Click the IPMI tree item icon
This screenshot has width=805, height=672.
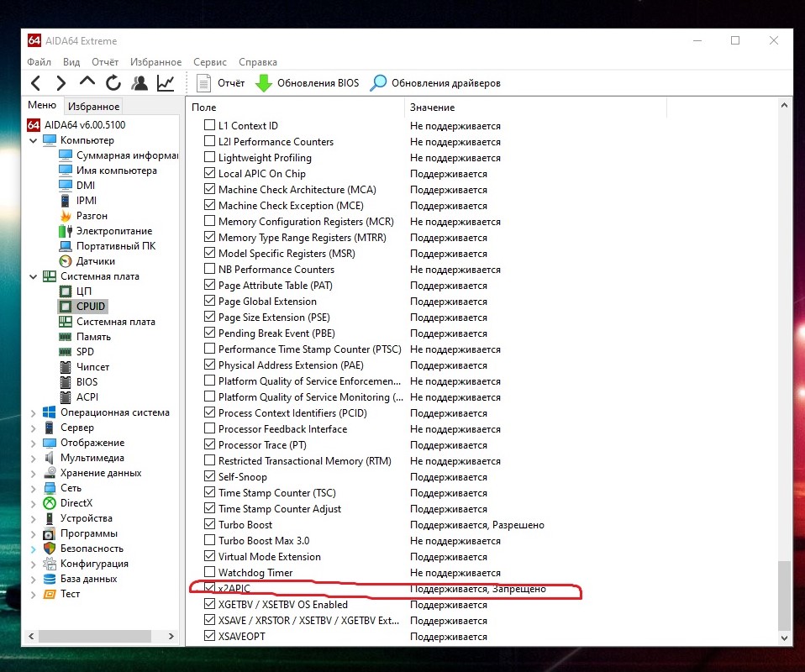(x=66, y=200)
